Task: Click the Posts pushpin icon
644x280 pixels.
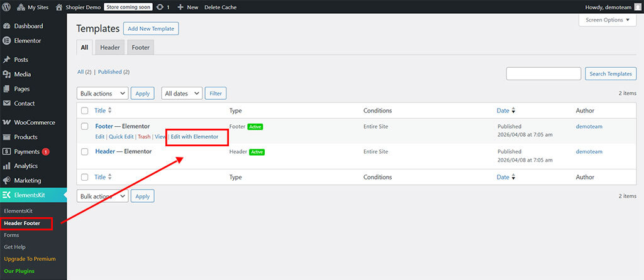Action: 6,60
